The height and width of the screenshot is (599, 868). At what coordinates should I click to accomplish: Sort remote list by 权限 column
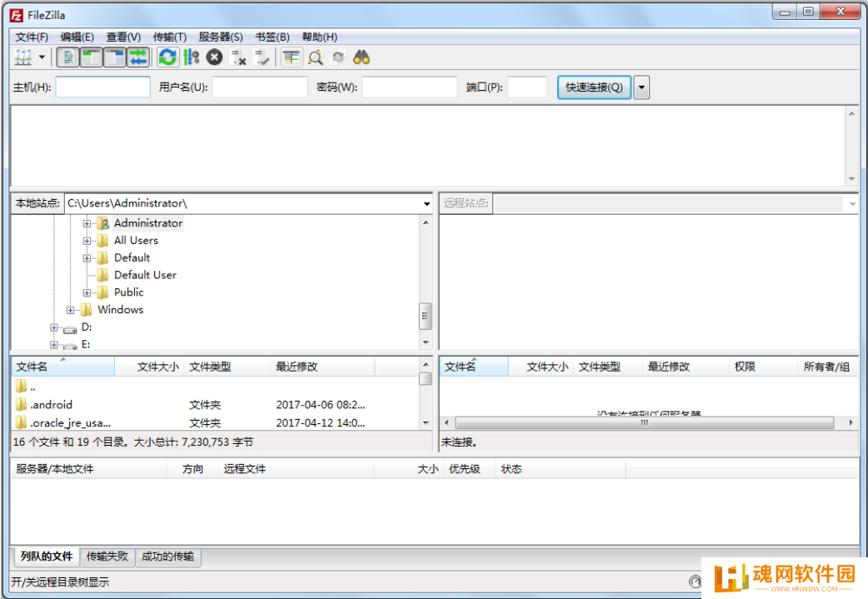click(763, 367)
